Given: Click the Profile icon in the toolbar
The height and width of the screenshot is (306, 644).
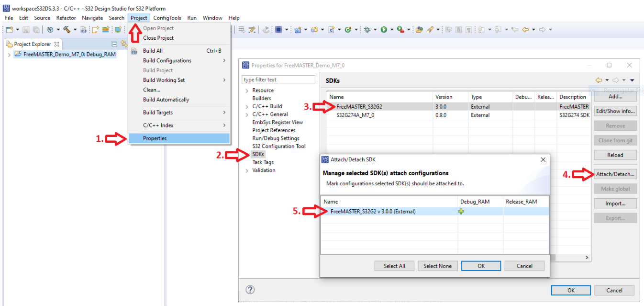Looking at the screenshot, I should (x=399, y=29).
